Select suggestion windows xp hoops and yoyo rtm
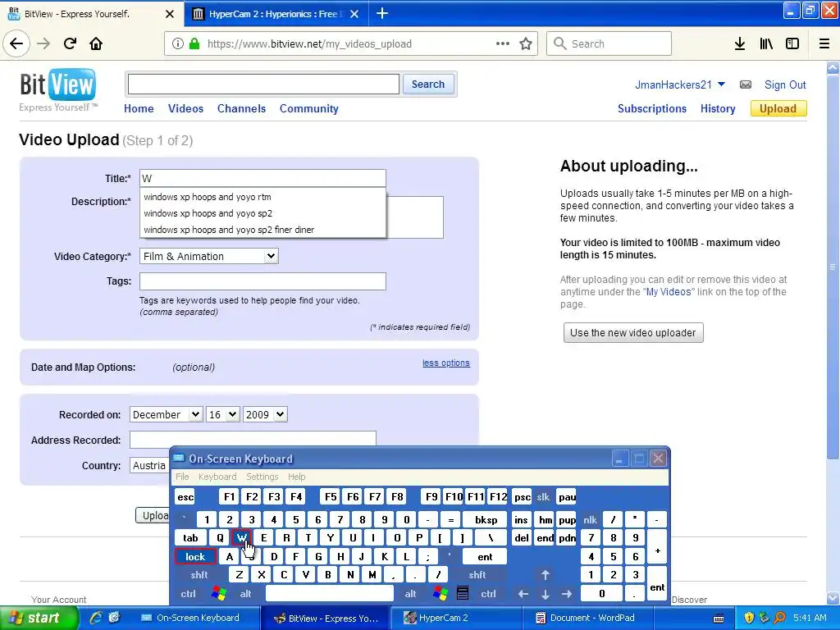Image resolution: width=840 pixels, height=630 pixels. coord(262,197)
